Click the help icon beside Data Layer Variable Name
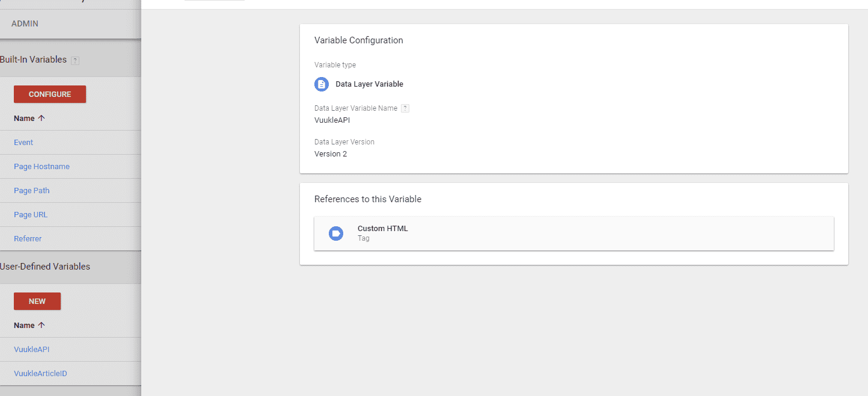Viewport: 868px width, 396px height. 405,108
